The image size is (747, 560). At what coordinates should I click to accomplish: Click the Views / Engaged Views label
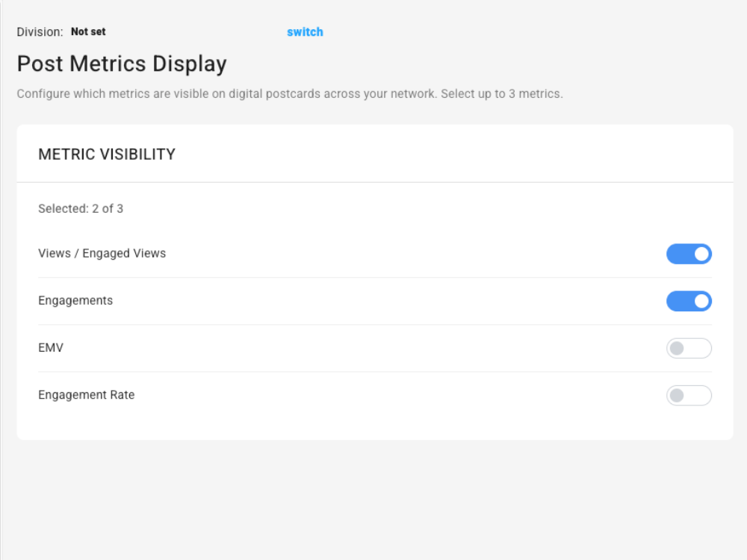click(102, 253)
